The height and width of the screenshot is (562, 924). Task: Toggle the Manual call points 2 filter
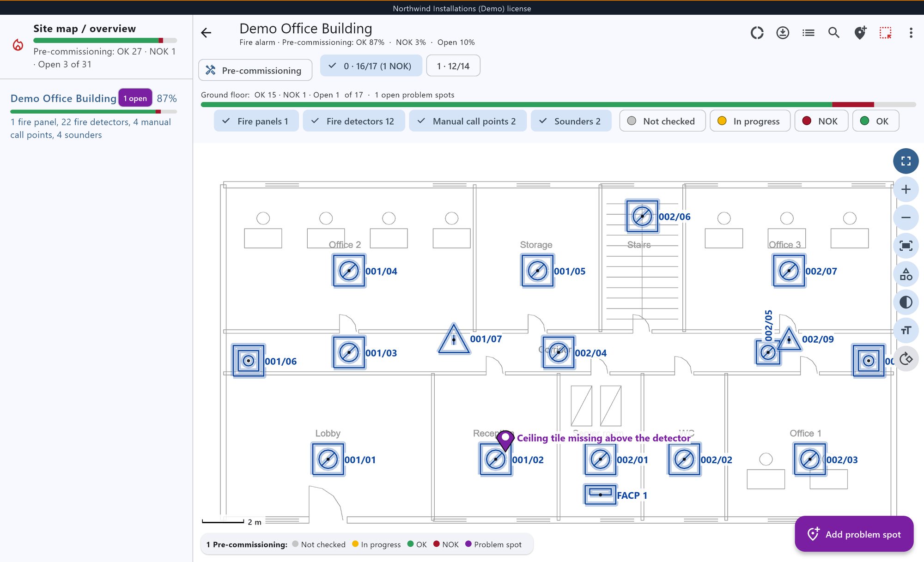coord(468,121)
